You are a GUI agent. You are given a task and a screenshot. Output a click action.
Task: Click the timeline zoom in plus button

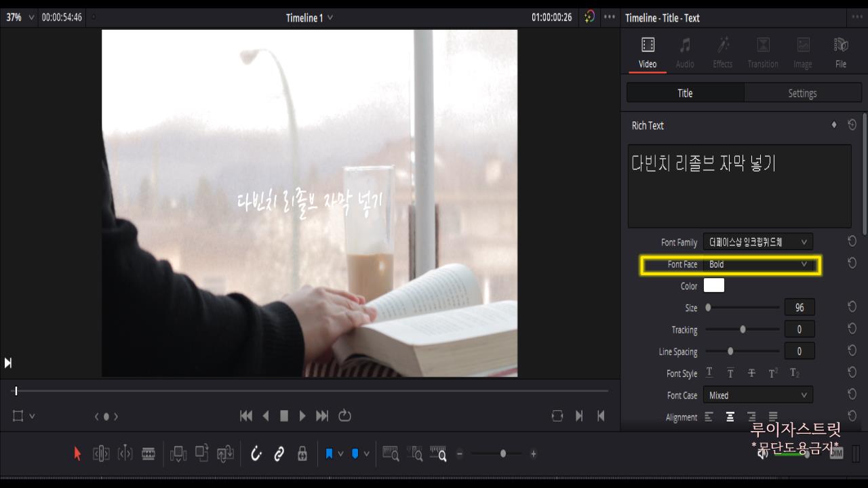534,454
